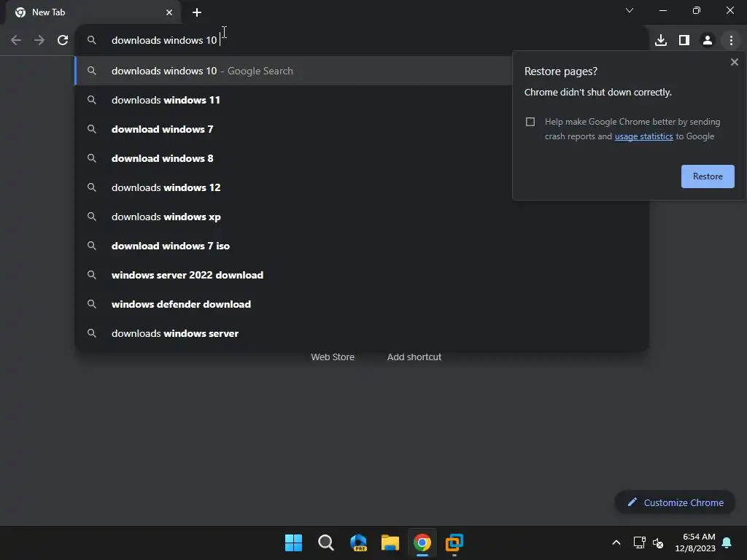Check the send crash reports checkbox
The image size is (747, 560).
(x=530, y=122)
